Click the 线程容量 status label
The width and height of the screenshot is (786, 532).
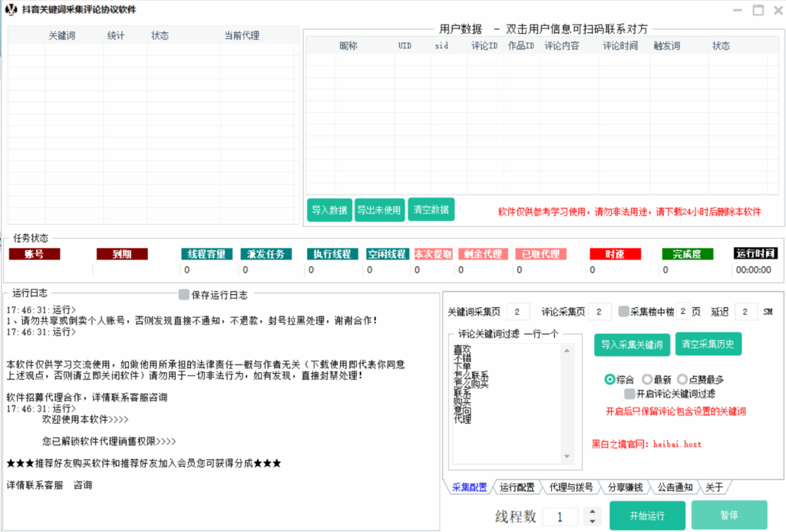(x=206, y=254)
